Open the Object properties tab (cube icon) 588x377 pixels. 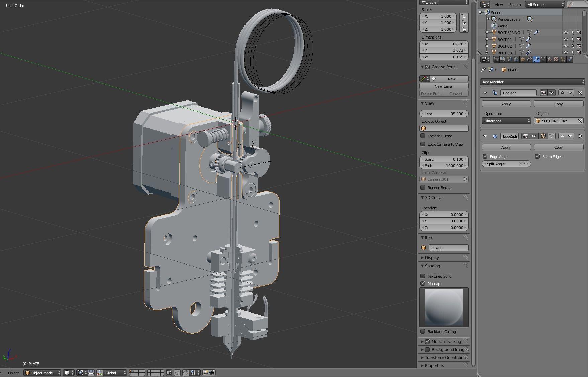[523, 59]
